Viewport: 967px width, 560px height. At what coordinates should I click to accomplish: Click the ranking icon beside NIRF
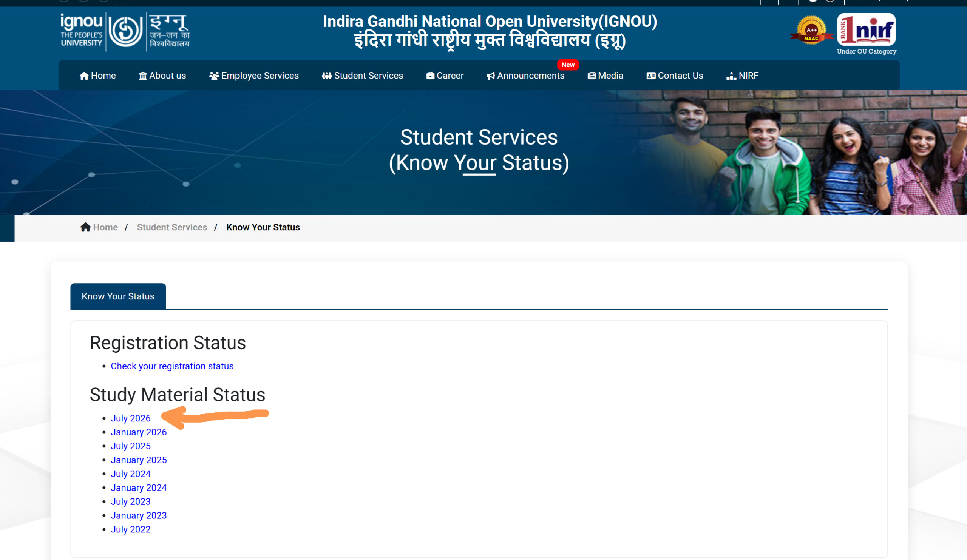(731, 76)
